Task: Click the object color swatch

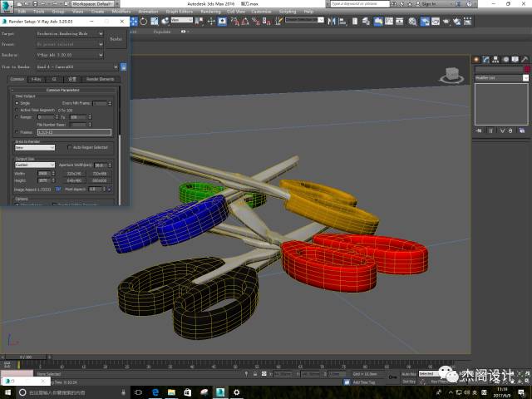Action: pos(527,70)
